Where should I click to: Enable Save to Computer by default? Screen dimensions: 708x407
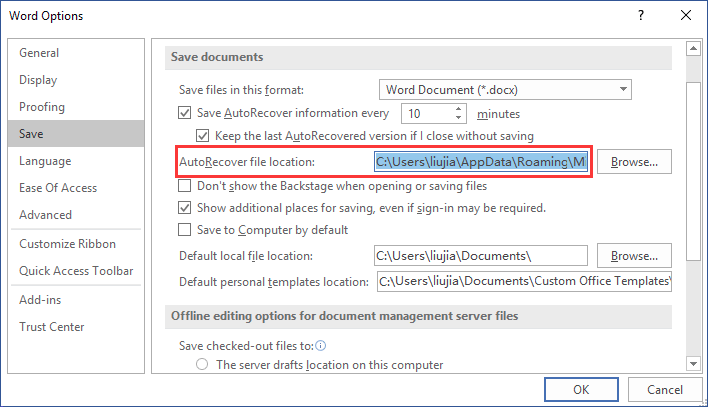[184, 230]
